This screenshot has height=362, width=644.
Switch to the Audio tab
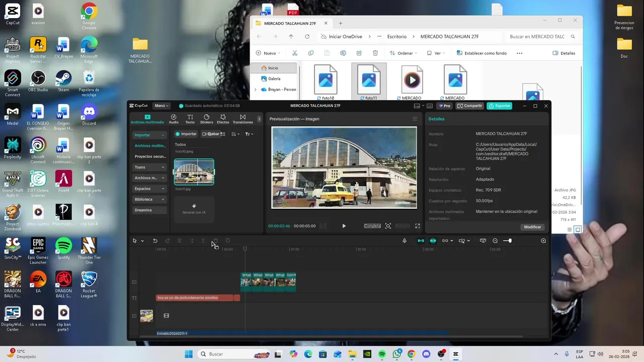(x=174, y=119)
